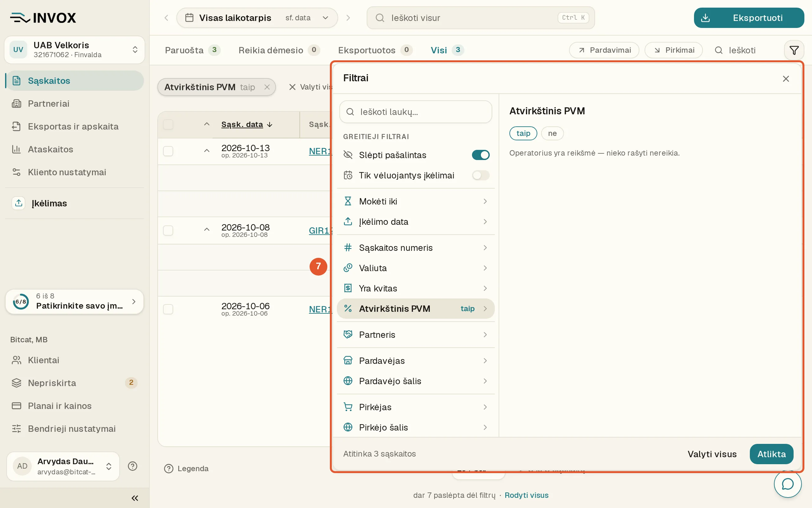Collapse the sidebar with the double-chevron icon
Screen dimensions: 812x508
pos(135,498)
